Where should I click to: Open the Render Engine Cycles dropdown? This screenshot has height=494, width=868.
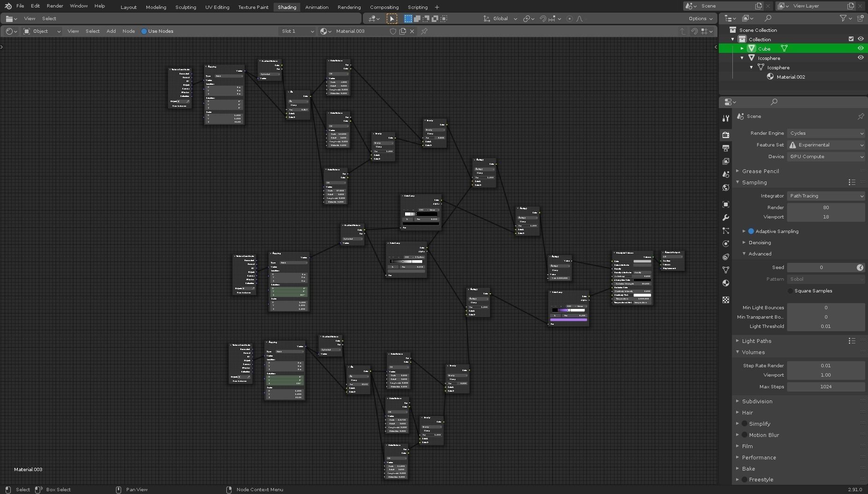click(x=826, y=133)
